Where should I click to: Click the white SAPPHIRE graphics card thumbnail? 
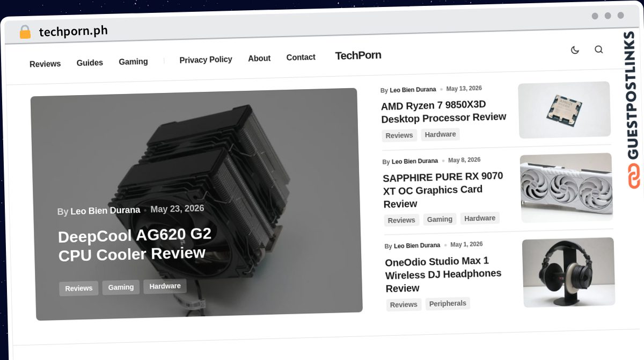click(x=566, y=188)
